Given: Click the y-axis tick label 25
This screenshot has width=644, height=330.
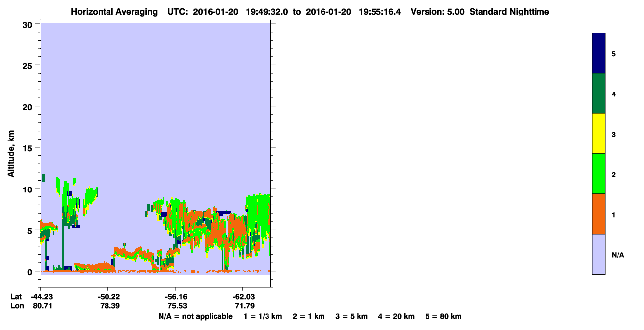Looking at the screenshot, I should (29, 65).
